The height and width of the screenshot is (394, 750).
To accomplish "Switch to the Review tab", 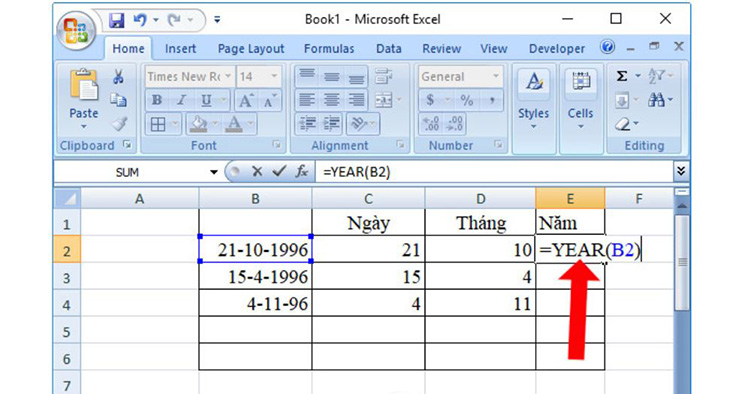I will pos(441,49).
